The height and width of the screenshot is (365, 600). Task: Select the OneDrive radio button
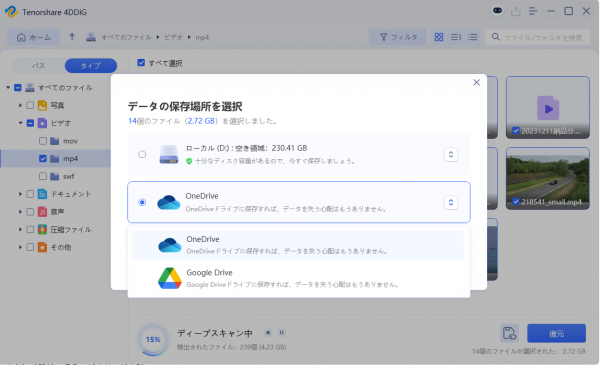142,202
